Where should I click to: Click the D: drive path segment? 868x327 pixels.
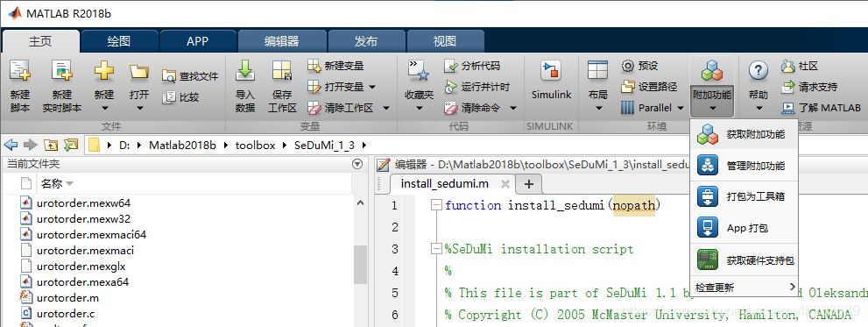[x=124, y=146]
